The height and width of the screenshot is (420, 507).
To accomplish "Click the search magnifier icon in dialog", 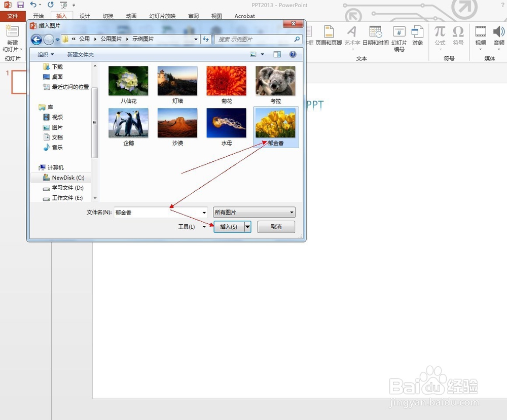I will tap(297, 39).
